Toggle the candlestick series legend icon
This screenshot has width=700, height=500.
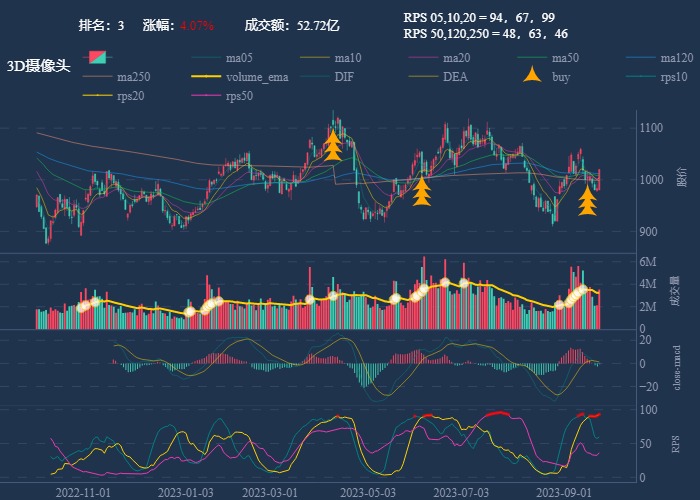(x=98, y=57)
